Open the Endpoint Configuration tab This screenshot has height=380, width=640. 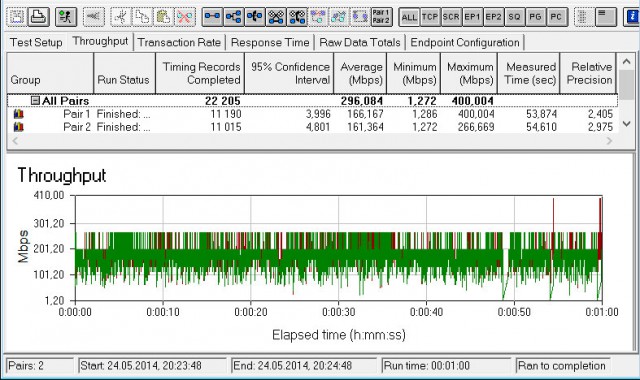click(x=465, y=42)
